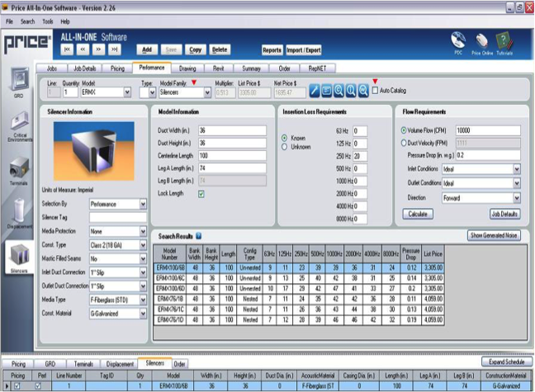The height and width of the screenshot is (392, 535).
Task: Open the Selection By dropdown
Action: (143, 204)
